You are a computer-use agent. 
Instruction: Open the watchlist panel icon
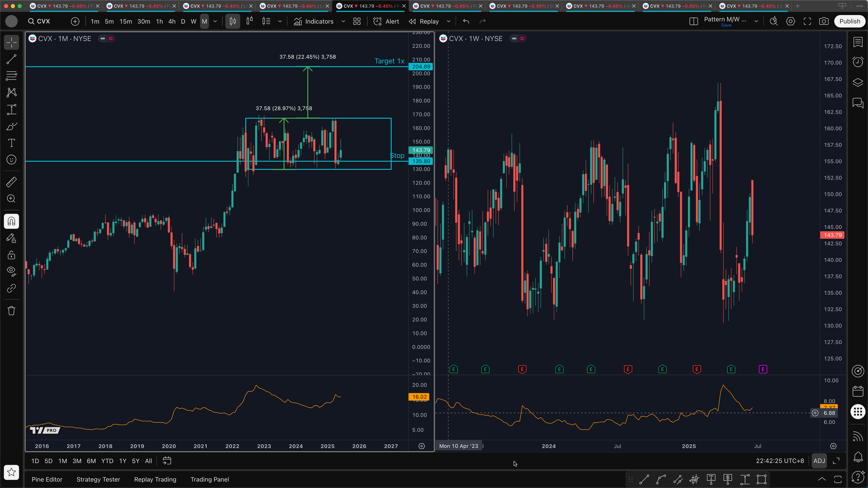pos(858,42)
